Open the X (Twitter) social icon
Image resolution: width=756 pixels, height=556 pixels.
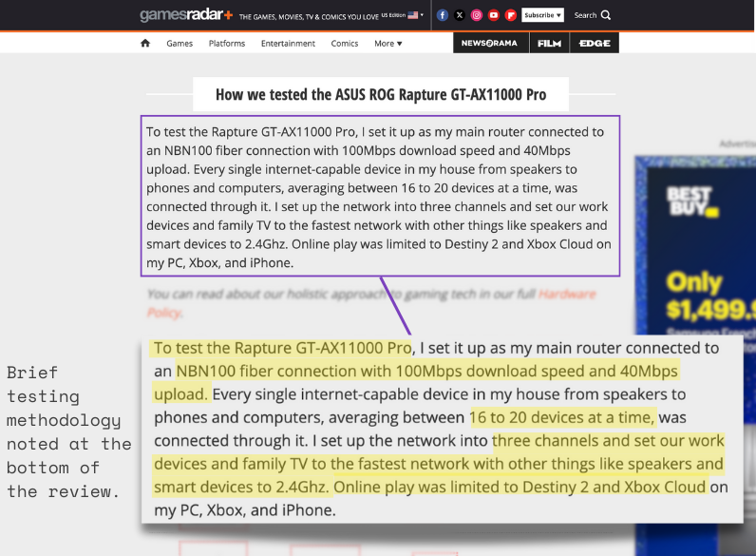(x=460, y=15)
